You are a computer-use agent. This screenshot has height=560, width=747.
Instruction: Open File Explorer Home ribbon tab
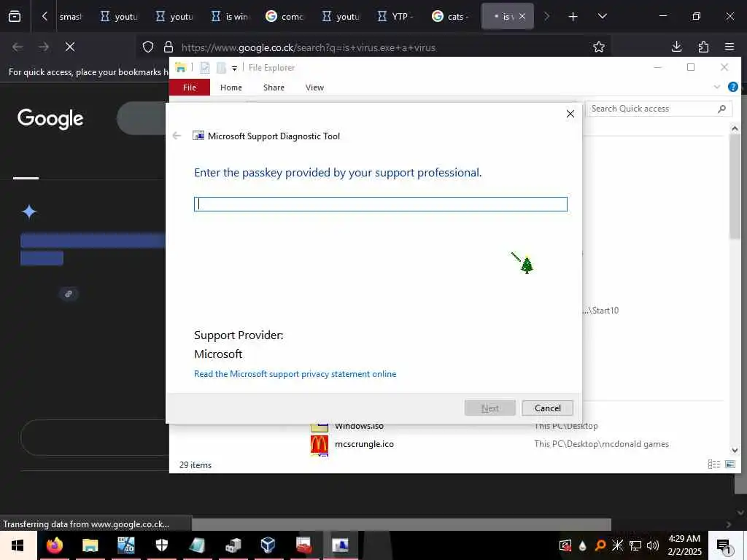point(231,87)
